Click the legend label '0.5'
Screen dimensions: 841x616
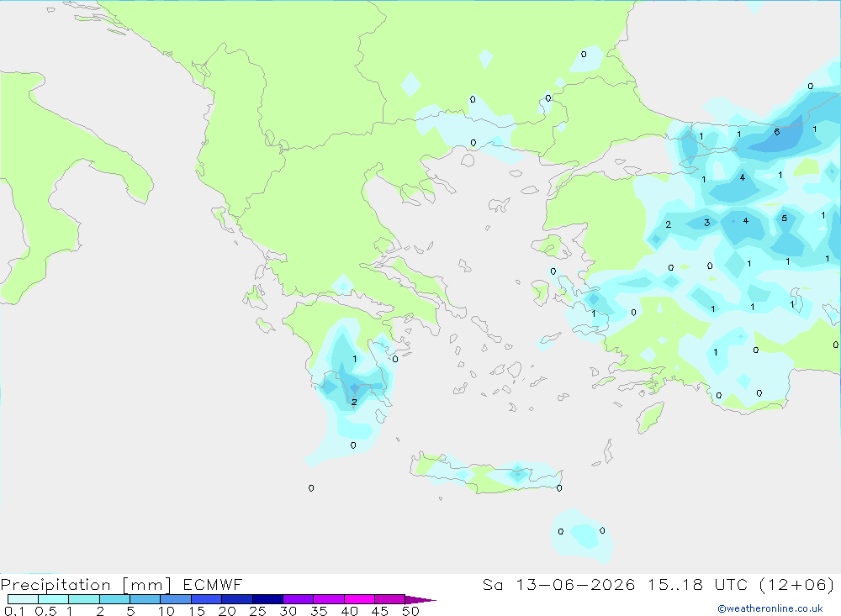[45, 611]
